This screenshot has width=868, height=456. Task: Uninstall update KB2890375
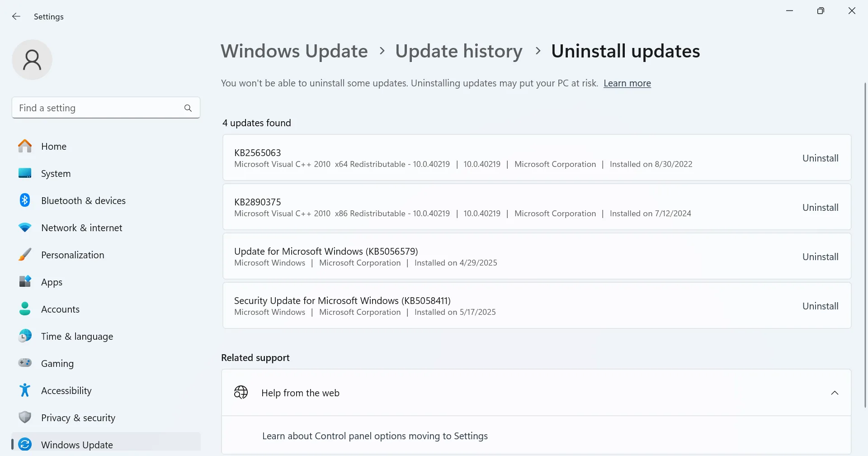click(820, 208)
